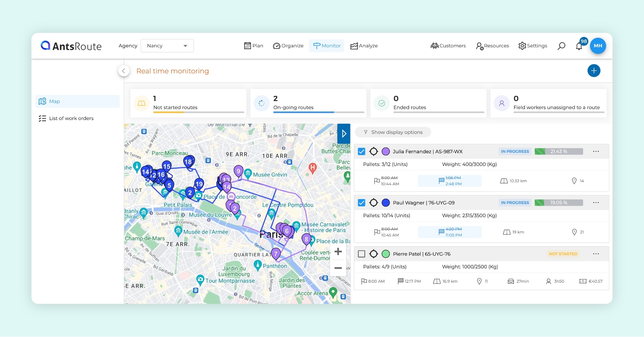Open the Resources page

[492, 46]
